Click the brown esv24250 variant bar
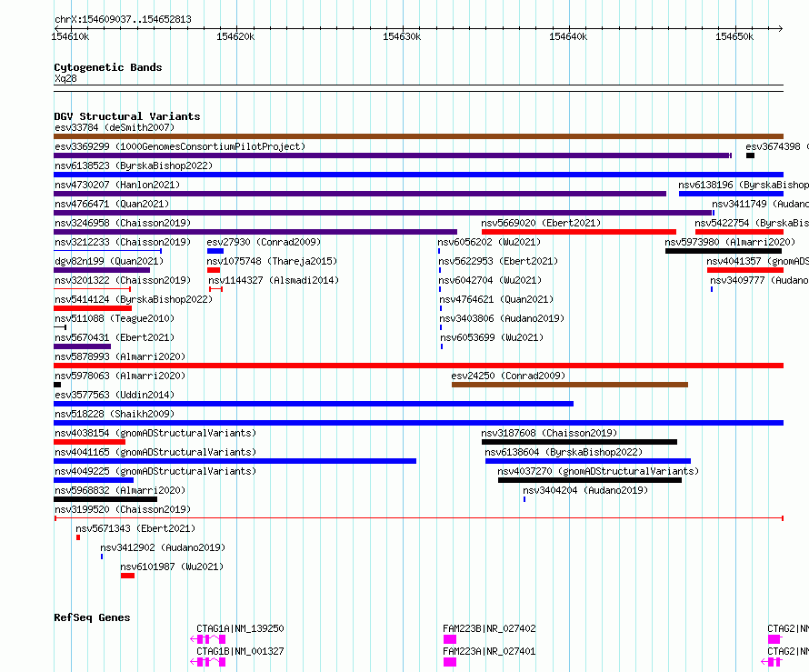809x672 pixels. click(x=570, y=385)
